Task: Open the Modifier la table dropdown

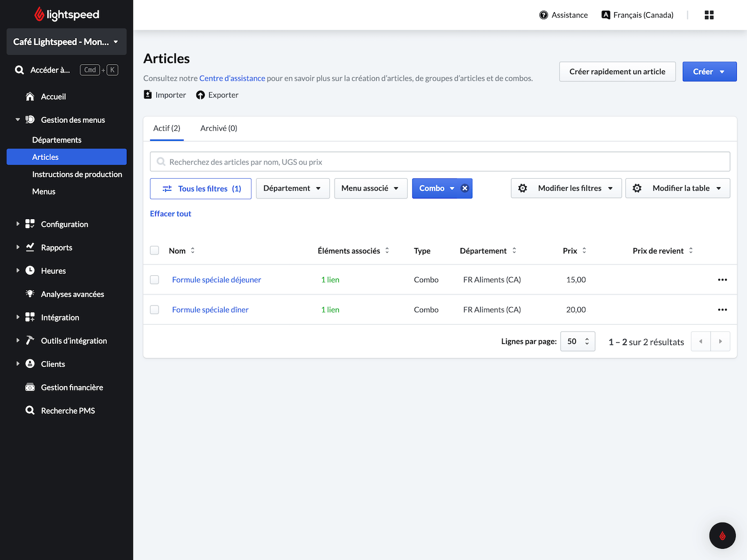Action: pos(678,188)
